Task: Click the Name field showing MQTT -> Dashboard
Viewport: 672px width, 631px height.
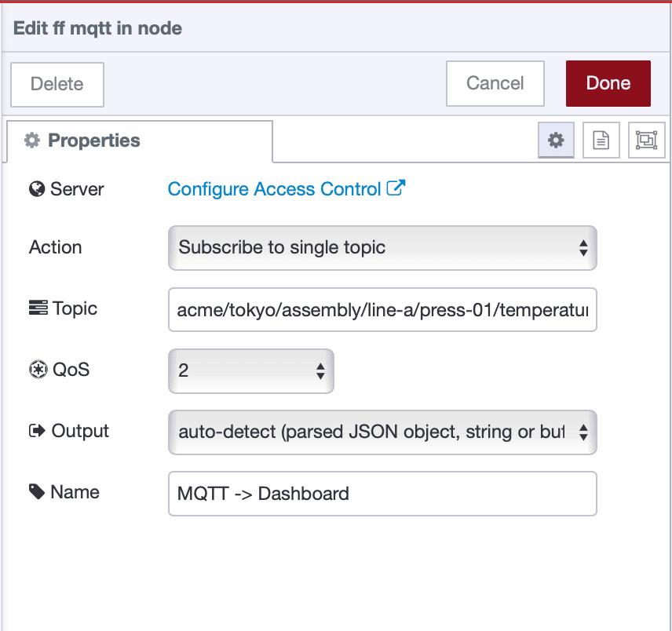Action: pyautogui.click(x=382, y=494)
